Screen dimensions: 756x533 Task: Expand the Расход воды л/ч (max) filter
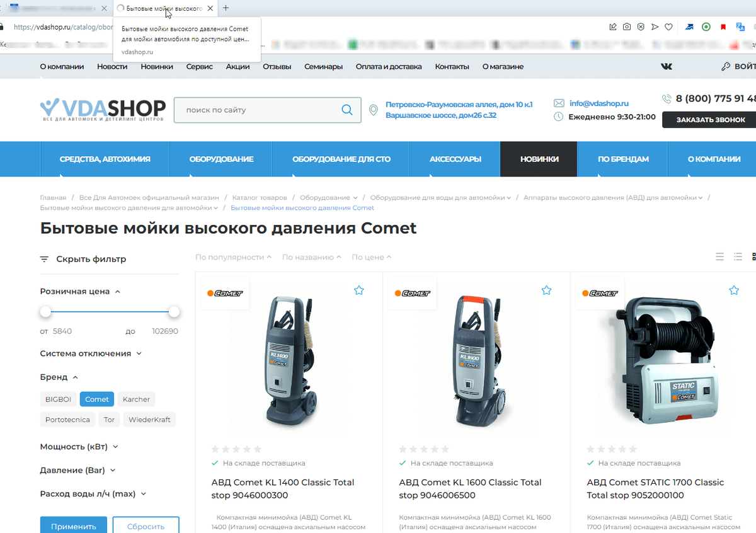[x=93, y=494]
